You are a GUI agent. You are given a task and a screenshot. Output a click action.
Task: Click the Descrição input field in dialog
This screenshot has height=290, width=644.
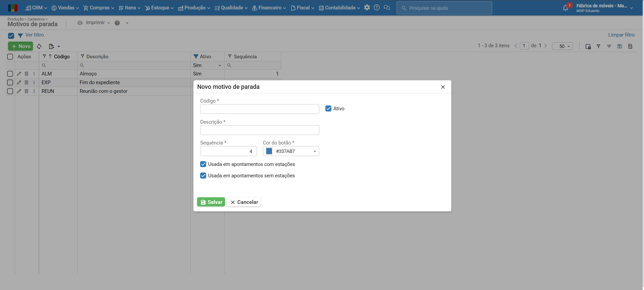[259, 130]
